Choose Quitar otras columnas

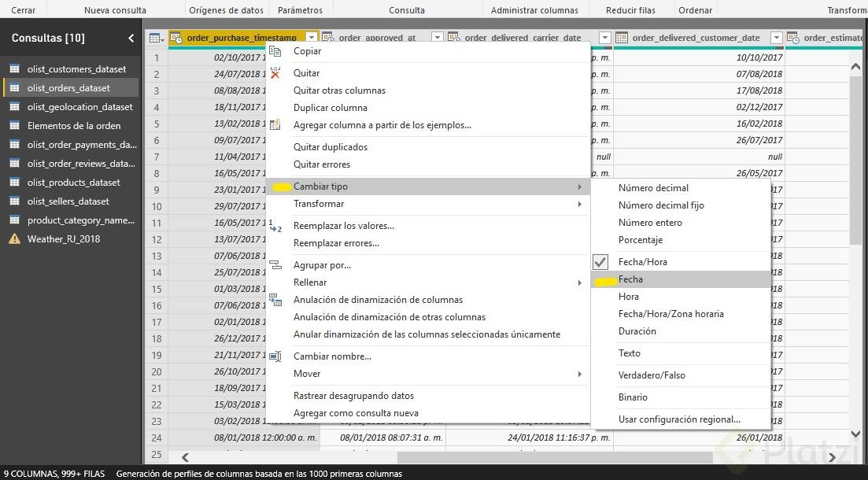coord(339,90)
